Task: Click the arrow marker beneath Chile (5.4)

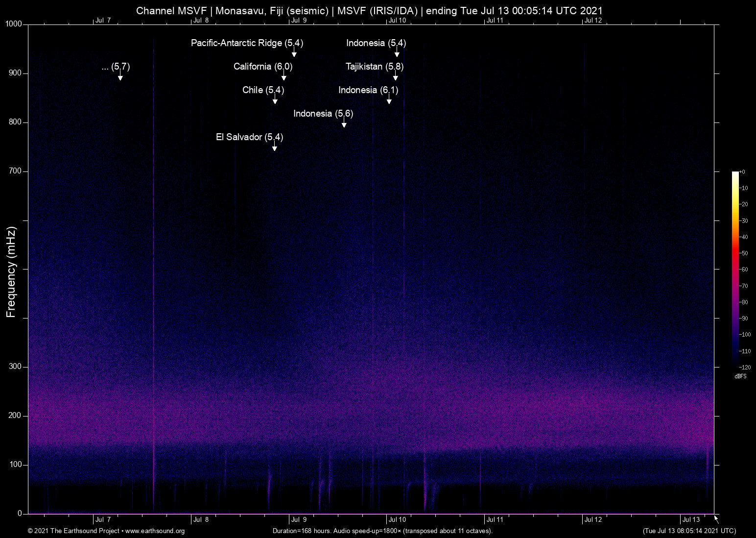Action: (275, 100)
